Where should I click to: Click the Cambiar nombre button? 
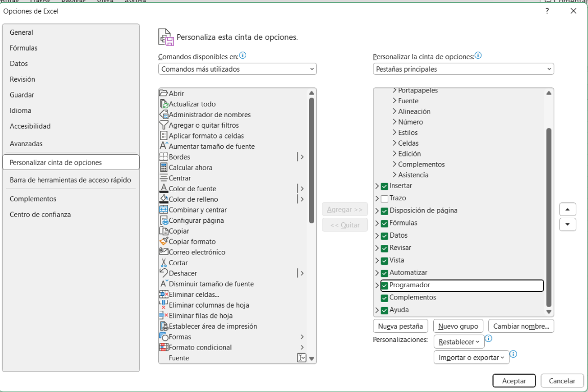521,326
